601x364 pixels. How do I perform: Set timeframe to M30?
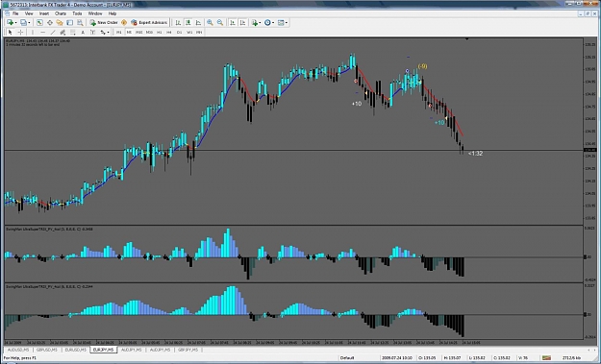pyautogui.click(x=149, y=33)
